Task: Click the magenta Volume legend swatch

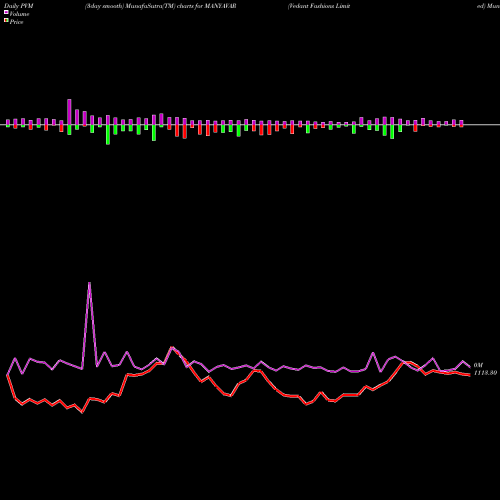Action: pos(6,13)
